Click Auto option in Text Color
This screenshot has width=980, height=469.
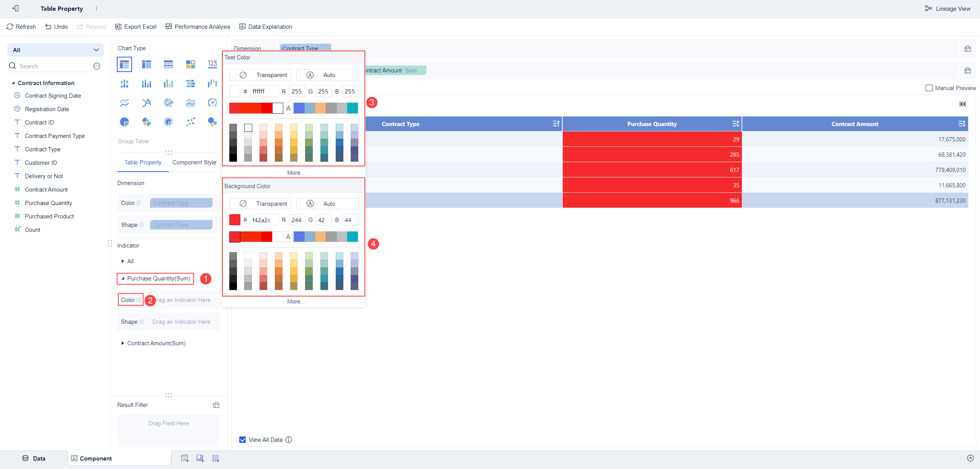[x=327, y=75]
